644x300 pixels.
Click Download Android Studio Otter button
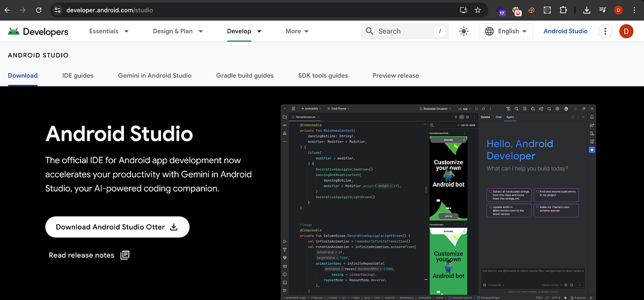[118, 227]
